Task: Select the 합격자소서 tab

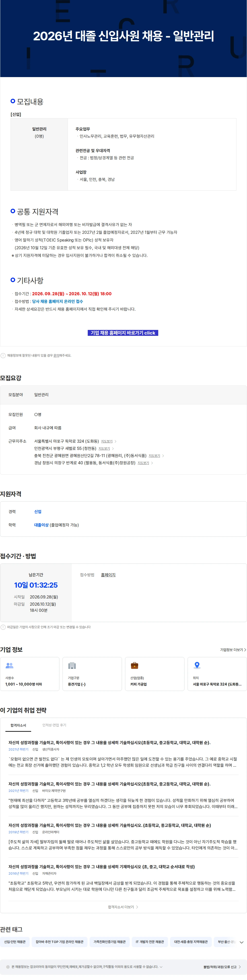Action: [x=18, y=725]
